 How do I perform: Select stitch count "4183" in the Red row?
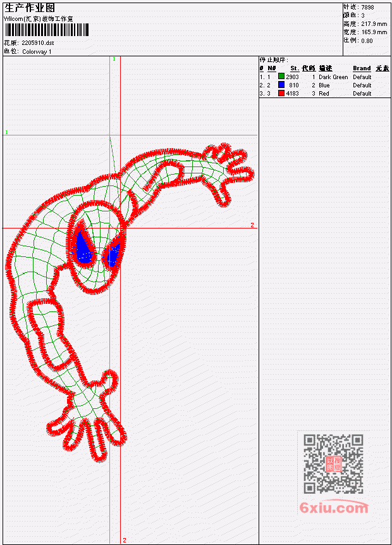292,94
